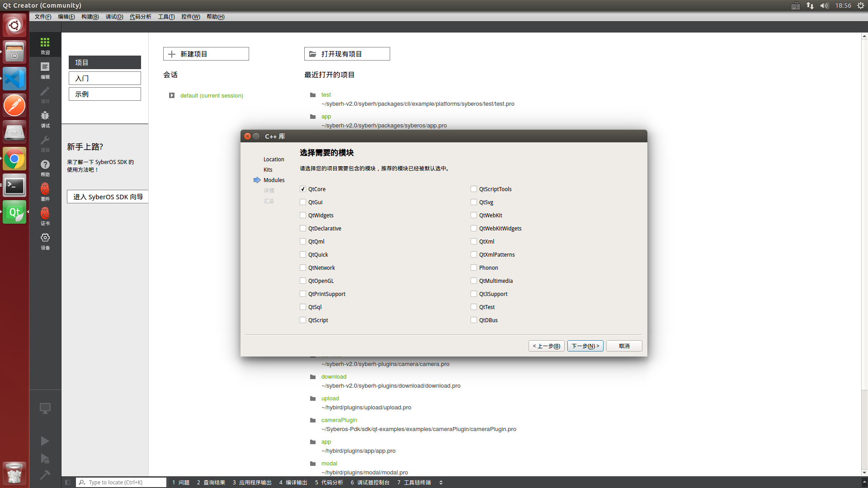Image resolution: width=868 pixels, height=488 pixels.
Task: Open the recent project upload link
Action: pyautogui.click(x=330, y=398)
